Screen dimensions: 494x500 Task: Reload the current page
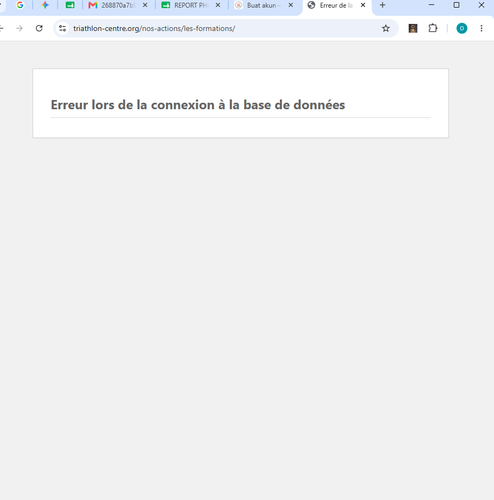39,29
